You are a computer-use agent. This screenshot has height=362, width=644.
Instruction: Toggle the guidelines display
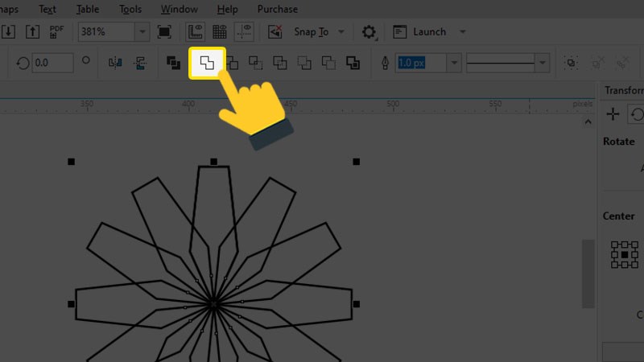point(244,32)
